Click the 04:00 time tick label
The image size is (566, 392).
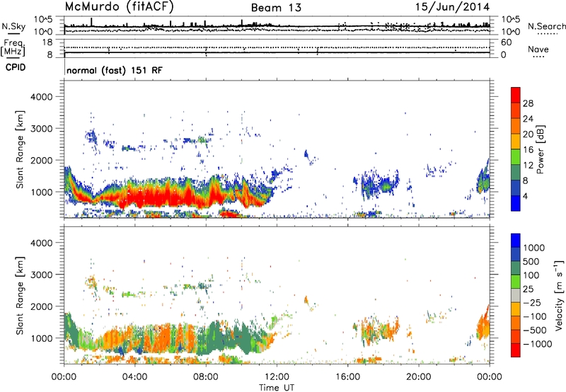click(134, 377)
